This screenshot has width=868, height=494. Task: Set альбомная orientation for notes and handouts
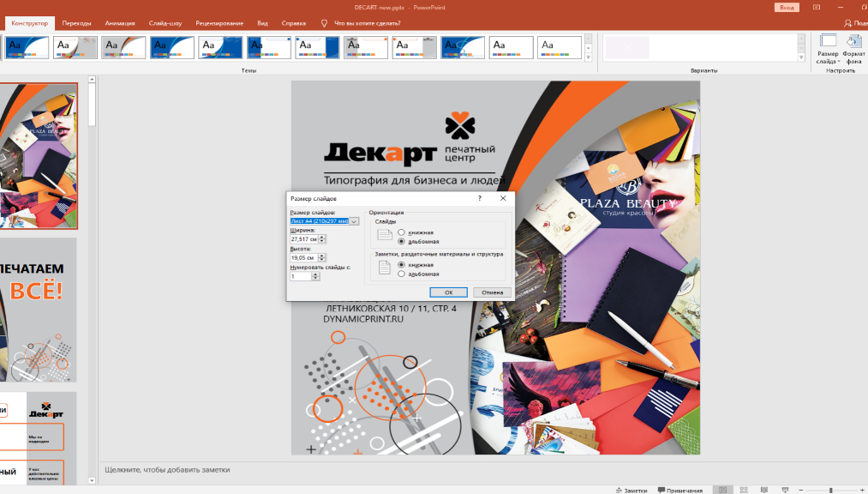pyautogui.click(x=400, y=274)
